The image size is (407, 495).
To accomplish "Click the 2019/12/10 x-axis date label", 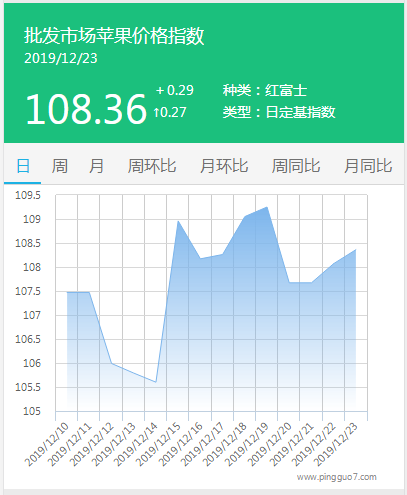I will [x=47, y=444].
